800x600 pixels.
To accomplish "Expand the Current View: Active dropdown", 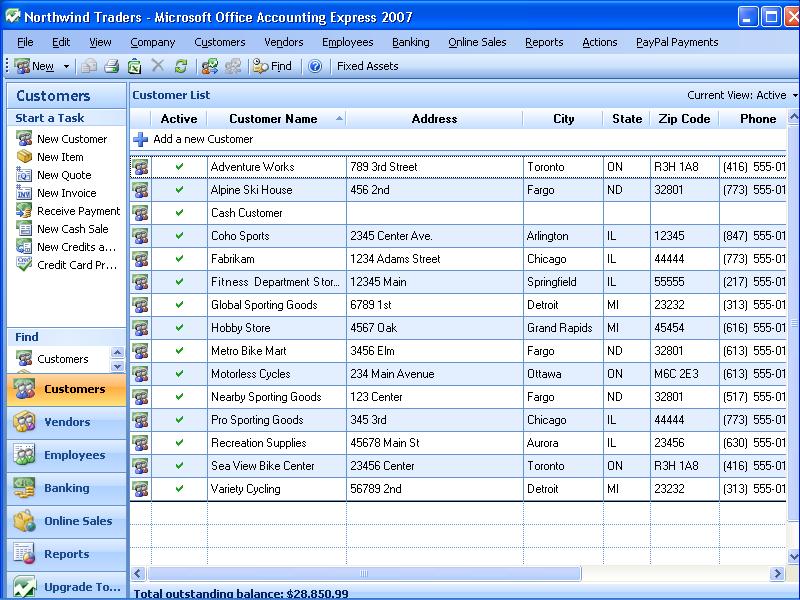I will coord(794,96).
